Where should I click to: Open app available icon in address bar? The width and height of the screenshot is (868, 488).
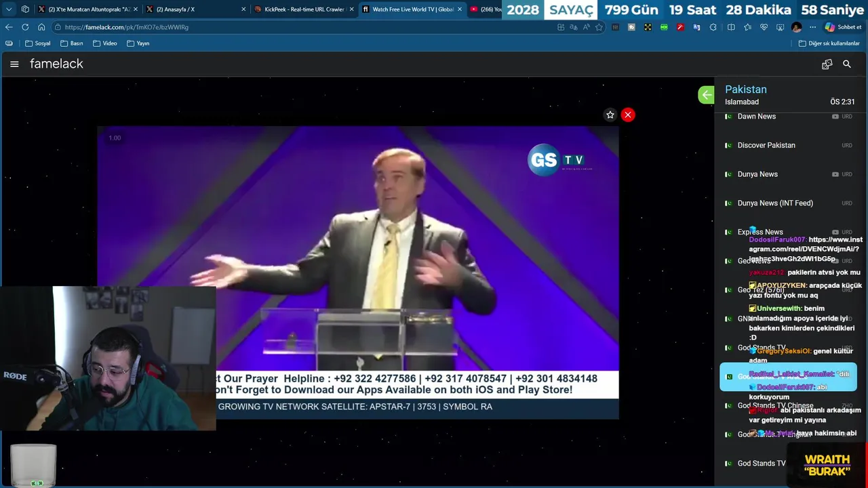pos(561,27)
